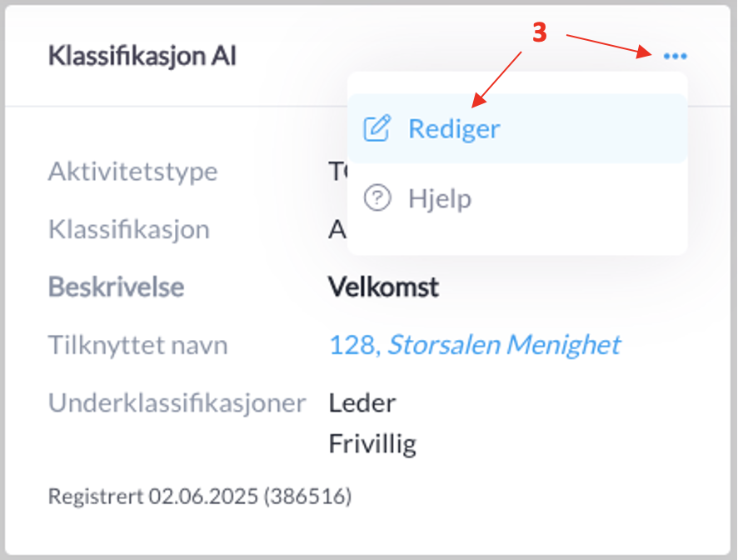This screenshot has height=560, width=738.
Task: Choose Hjelp in the dropdown menu
Action: pyautogui.click(x=440, y=199)
